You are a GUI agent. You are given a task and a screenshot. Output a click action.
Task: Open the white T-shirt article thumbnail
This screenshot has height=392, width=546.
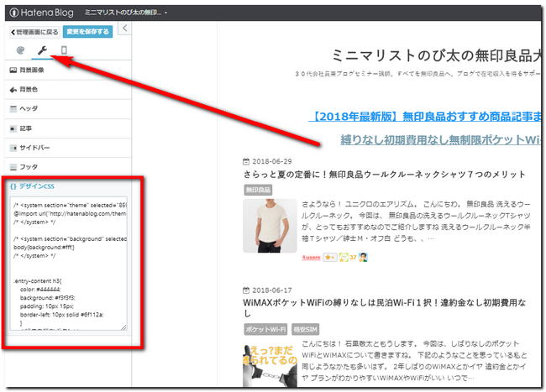pyautogui.click(x=270, y=226)
